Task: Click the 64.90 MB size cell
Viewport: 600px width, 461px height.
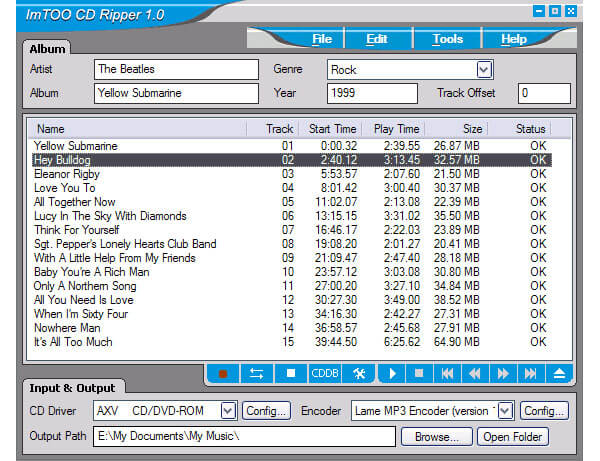Action: click(457, 342)
